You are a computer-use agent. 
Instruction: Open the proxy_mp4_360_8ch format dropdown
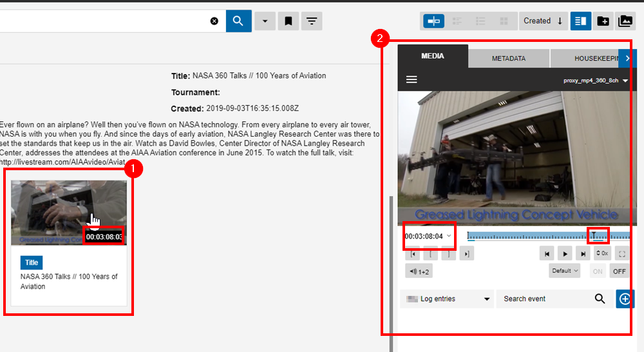pos(595,81)
